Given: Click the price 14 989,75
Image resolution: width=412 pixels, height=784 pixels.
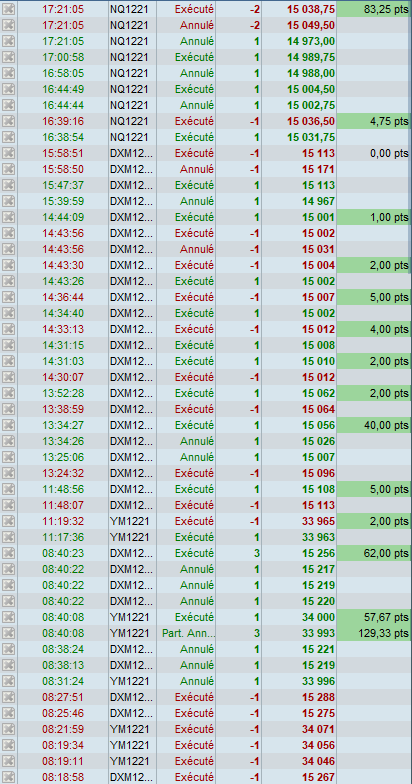Looking at the screenshot, I should pos(311,57).
